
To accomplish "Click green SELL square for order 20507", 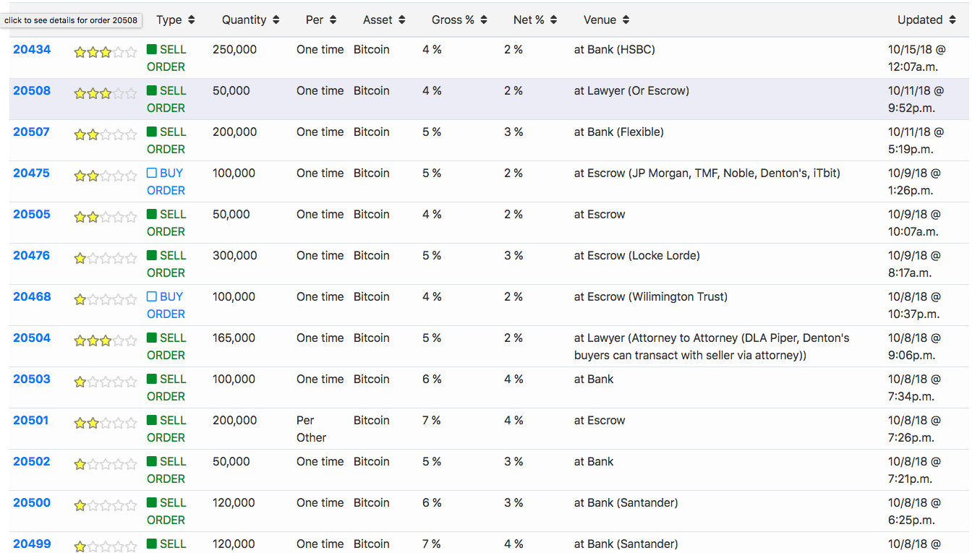I will [x=152, y=132].
